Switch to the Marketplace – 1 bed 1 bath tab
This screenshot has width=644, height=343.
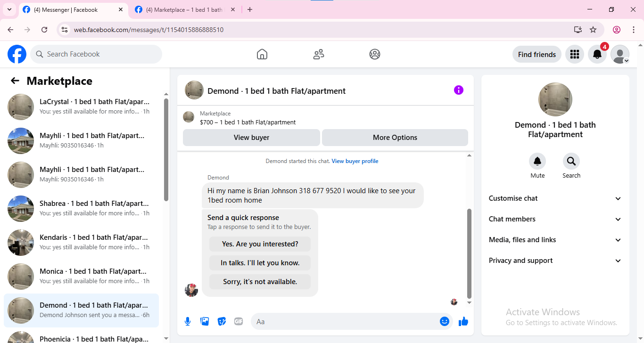pos(184,10)
